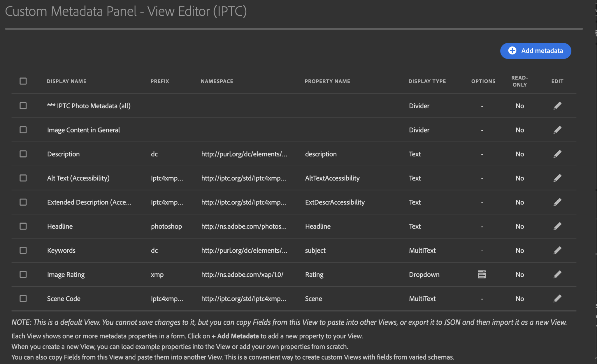
Task: Click the plus icon in Add metadata
Action: 512,51
